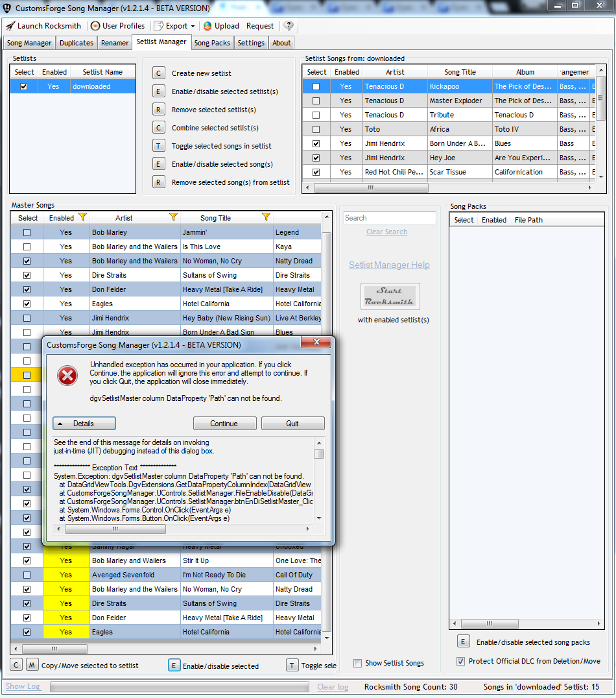616x698 pixels.
Task: Click the status bar progress bar
Action: (180, 687)
